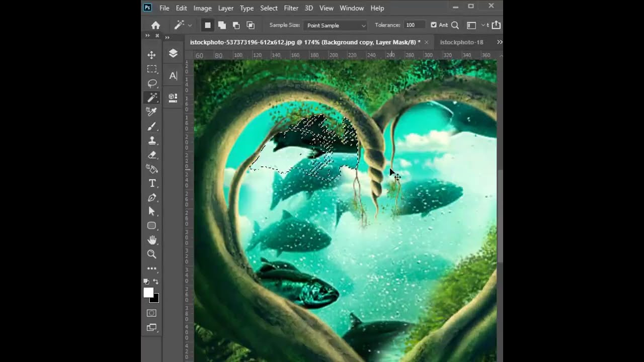This screenshot has height=362, width=644.
Task: Select the Pen tool
Action: (x=151, y=198)
